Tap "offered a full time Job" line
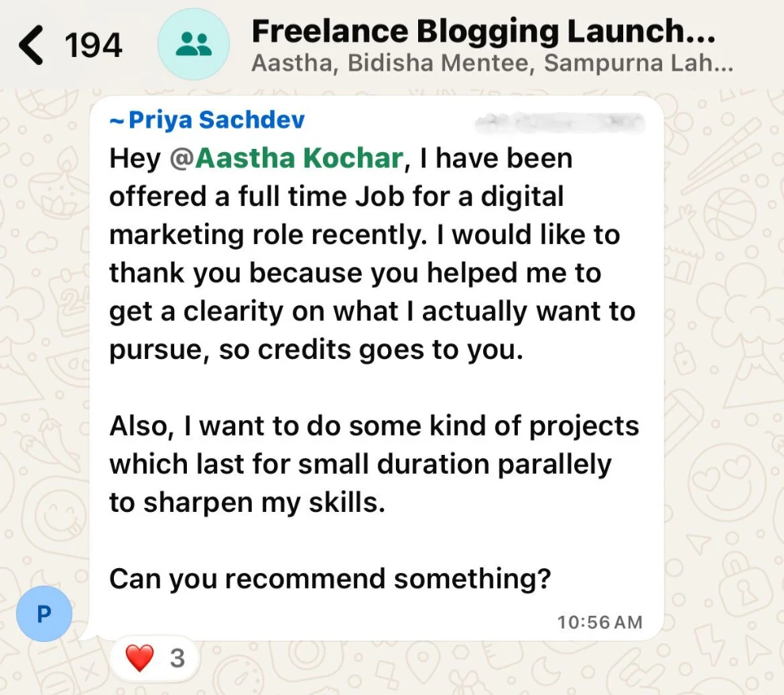784x695 pixels. click(x=336, y=197)
